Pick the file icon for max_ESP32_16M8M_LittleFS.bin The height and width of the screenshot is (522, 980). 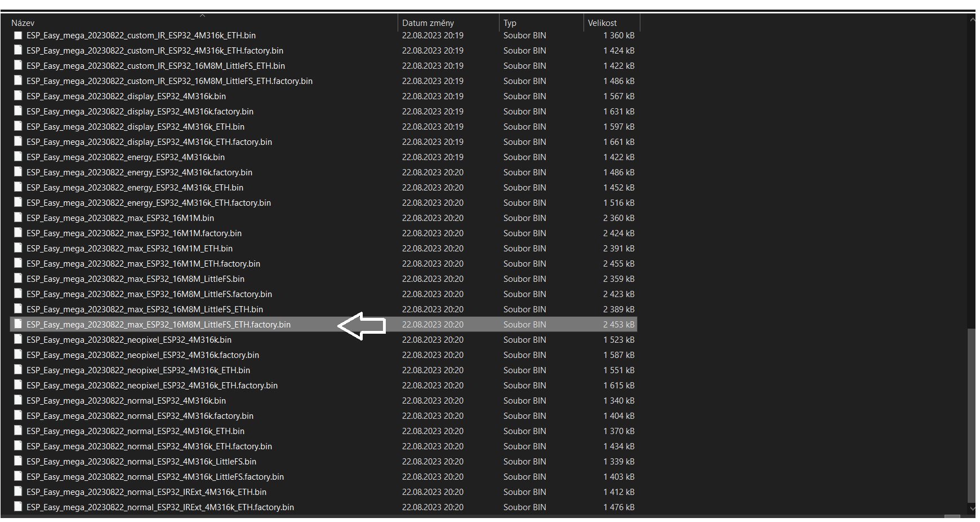[18, 279]
